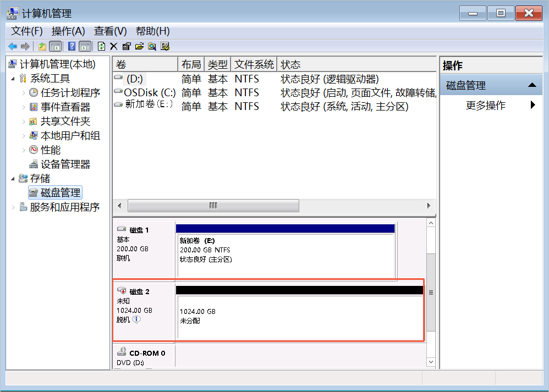Image resolution: width=549 pixels, height=392 pixels.
Task: Sort by the 状态 column header
Action: click(x=357, y=64)
